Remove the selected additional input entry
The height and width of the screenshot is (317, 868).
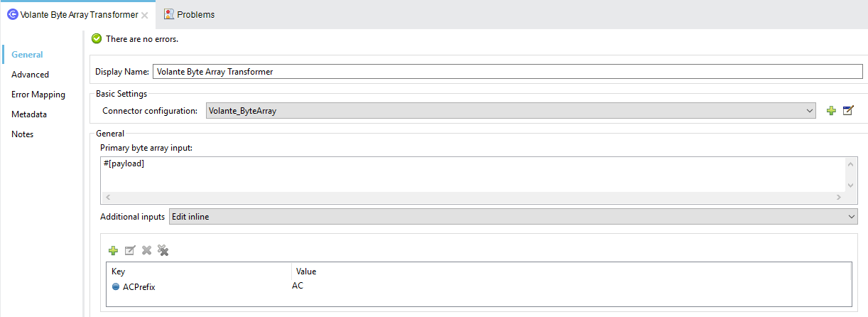pos(146,250)
